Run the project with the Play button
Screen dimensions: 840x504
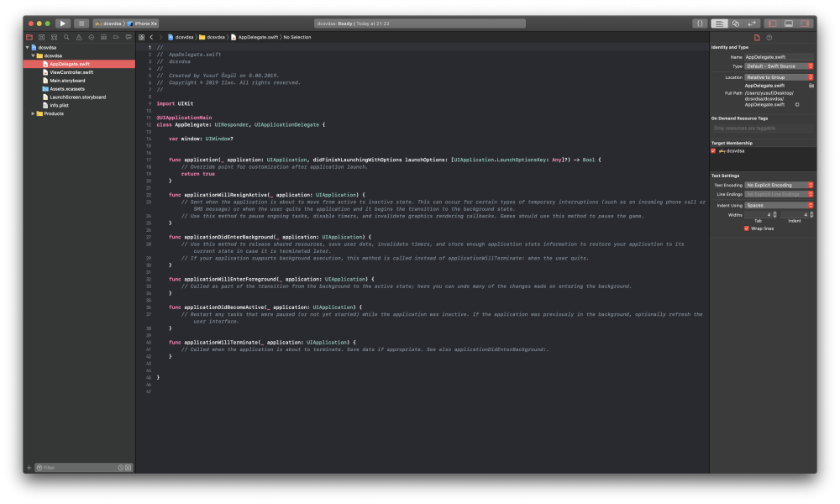[63, 24]
